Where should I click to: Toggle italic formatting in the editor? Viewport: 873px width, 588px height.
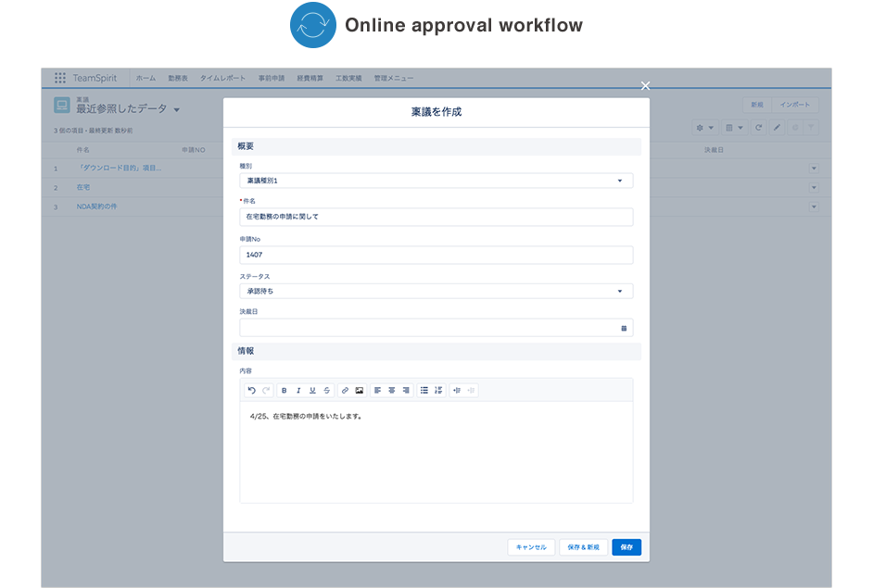[x=298, y=391]
